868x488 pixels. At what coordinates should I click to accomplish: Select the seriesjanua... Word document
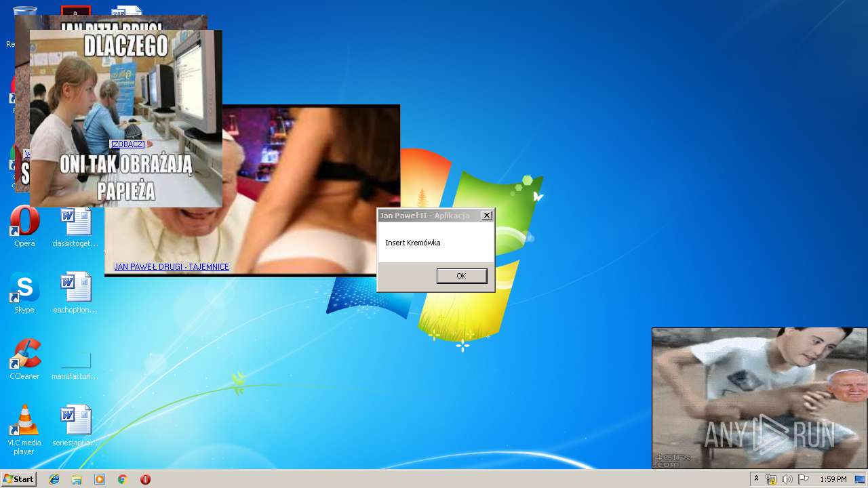pyautogui.click(x=75, y=426)
